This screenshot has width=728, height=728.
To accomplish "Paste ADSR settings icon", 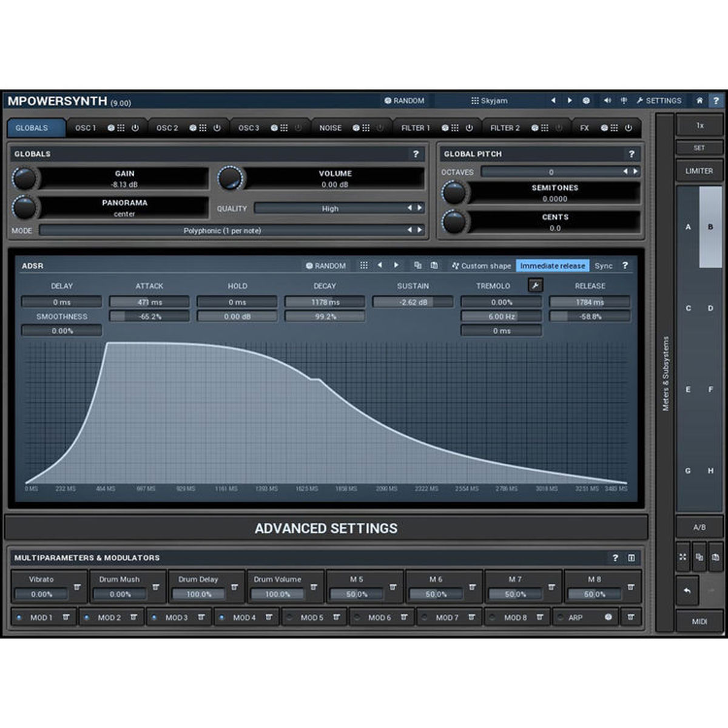I will [434, 266].
